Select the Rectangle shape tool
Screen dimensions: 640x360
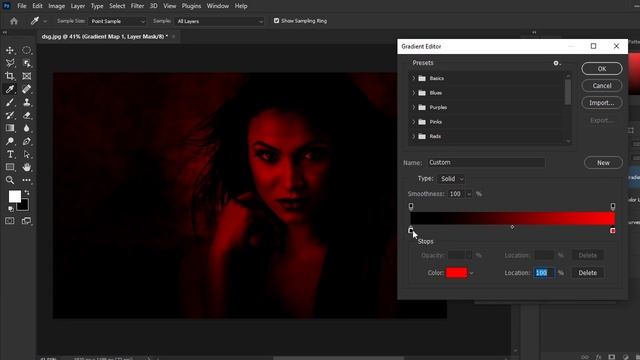[x=10, y=167]
